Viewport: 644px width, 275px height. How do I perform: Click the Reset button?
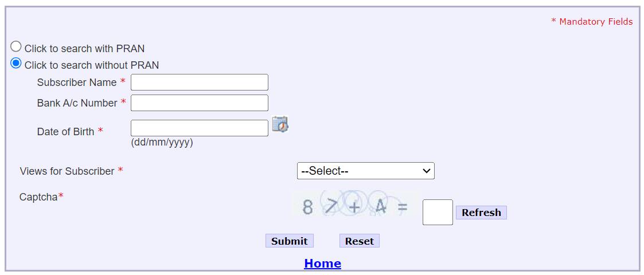pos(359,241)
